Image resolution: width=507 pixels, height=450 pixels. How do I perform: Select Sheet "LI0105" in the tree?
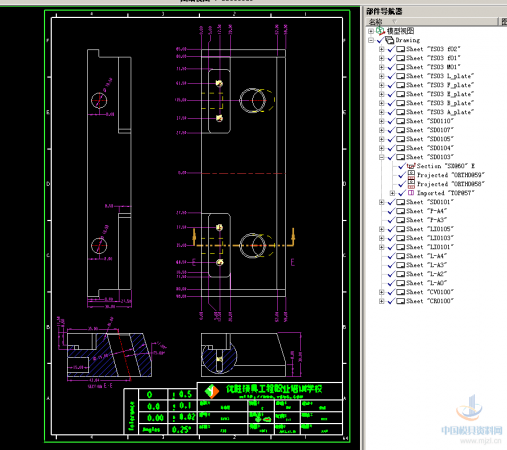point(430,229)
